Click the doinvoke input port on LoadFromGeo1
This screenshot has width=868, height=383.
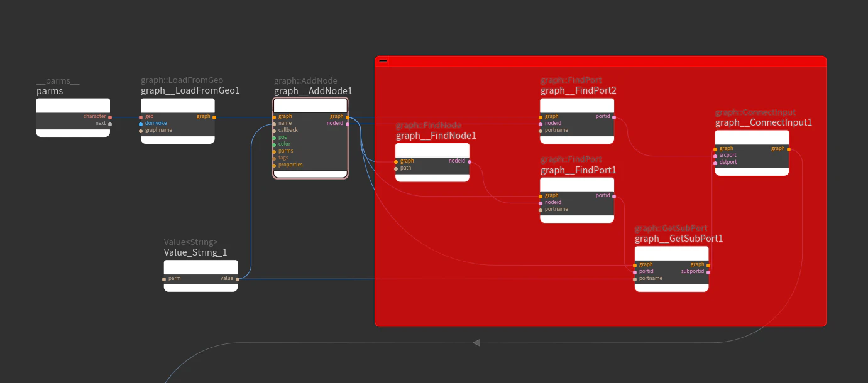coord(141,124)
